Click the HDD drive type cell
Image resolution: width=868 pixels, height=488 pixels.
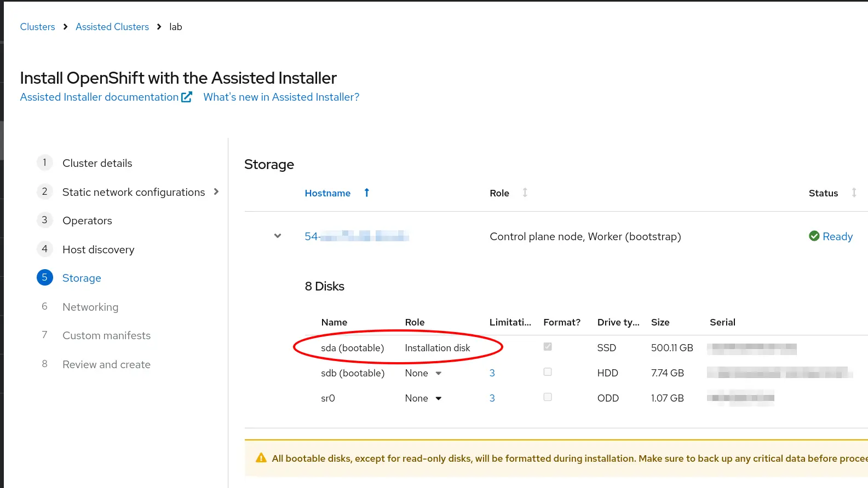pyautogui.click(x=608, y=373)
